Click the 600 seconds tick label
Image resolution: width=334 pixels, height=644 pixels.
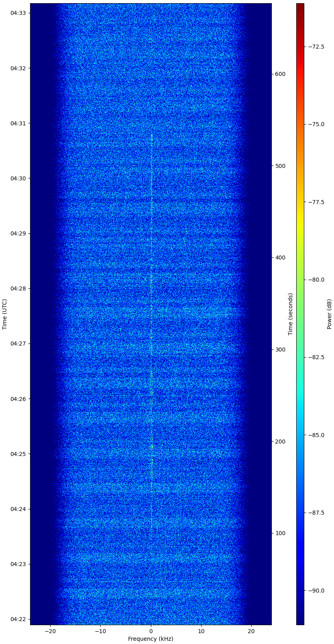coord(280,74)
